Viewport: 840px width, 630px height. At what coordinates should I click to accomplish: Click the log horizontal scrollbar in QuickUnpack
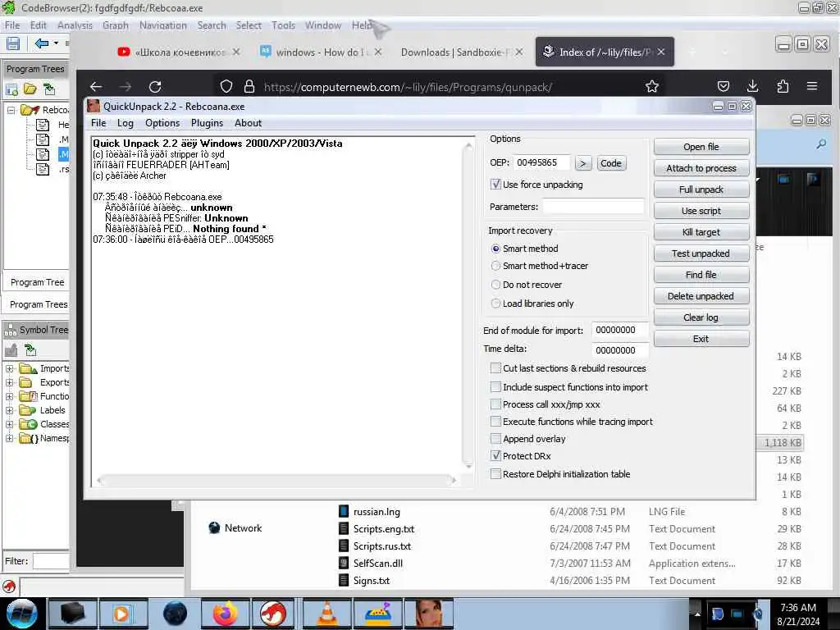point(276,480)
